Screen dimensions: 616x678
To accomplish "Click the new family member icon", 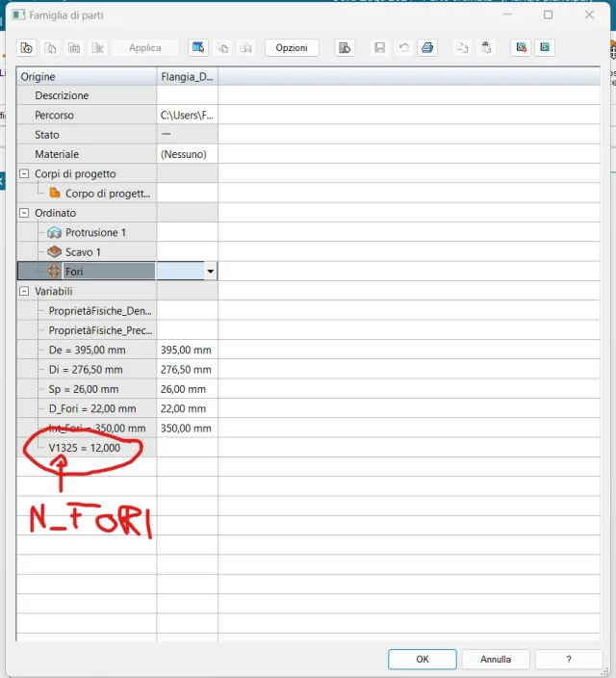I will coord(27,48).
